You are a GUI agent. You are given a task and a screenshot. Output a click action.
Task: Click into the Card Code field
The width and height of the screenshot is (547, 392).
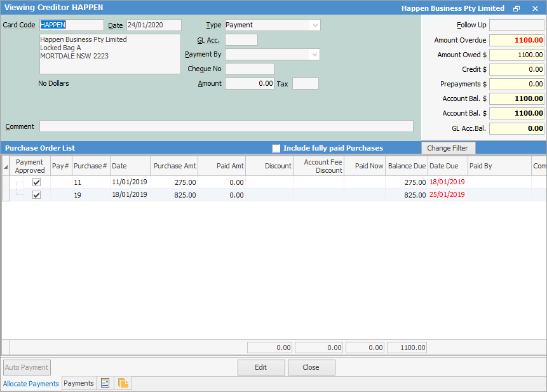(71, 25)
